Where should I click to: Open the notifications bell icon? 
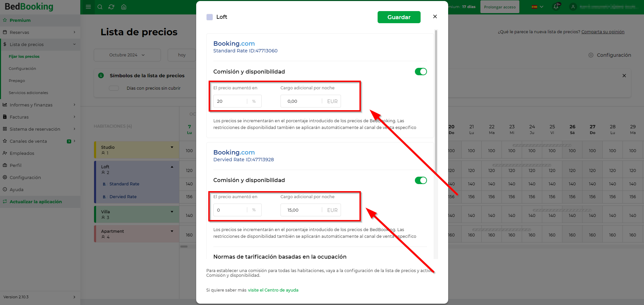pyautogui.click(x=556, y=7)
